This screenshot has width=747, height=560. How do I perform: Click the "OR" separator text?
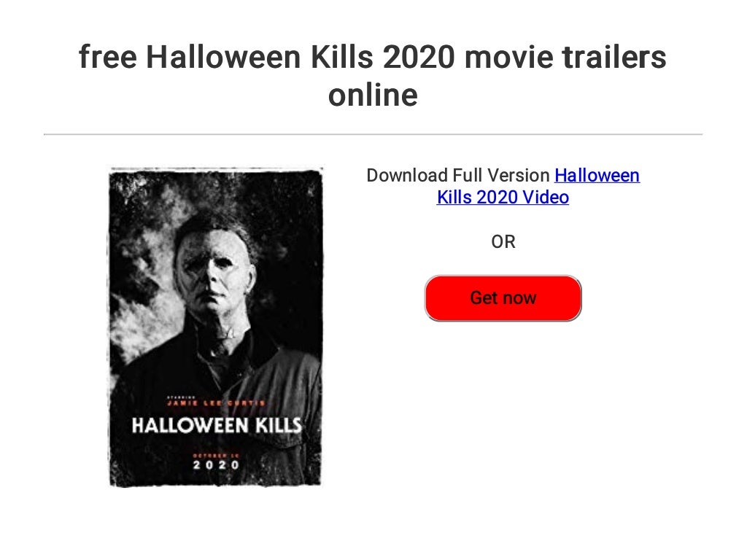503,242
